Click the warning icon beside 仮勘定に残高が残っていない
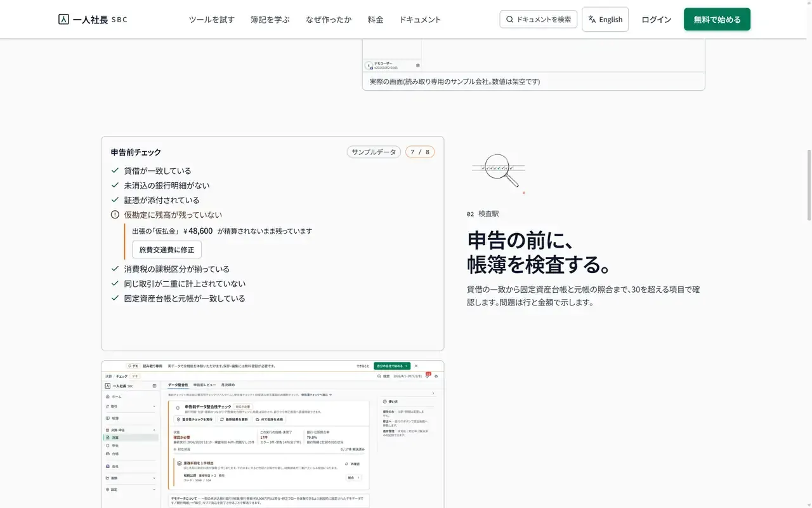Viewport: 812px width, 508px height. tap(115, 215)
